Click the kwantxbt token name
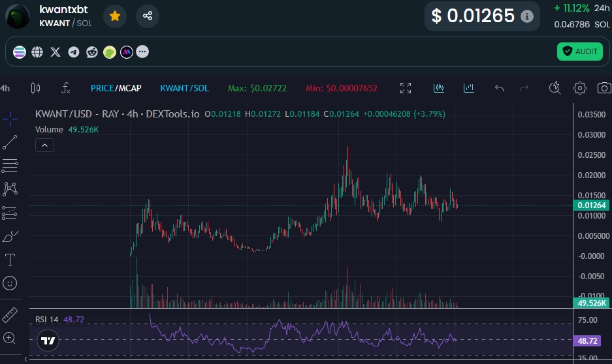Image resolution: width=612 pixels, height=364 pixels. pos(63,9)
